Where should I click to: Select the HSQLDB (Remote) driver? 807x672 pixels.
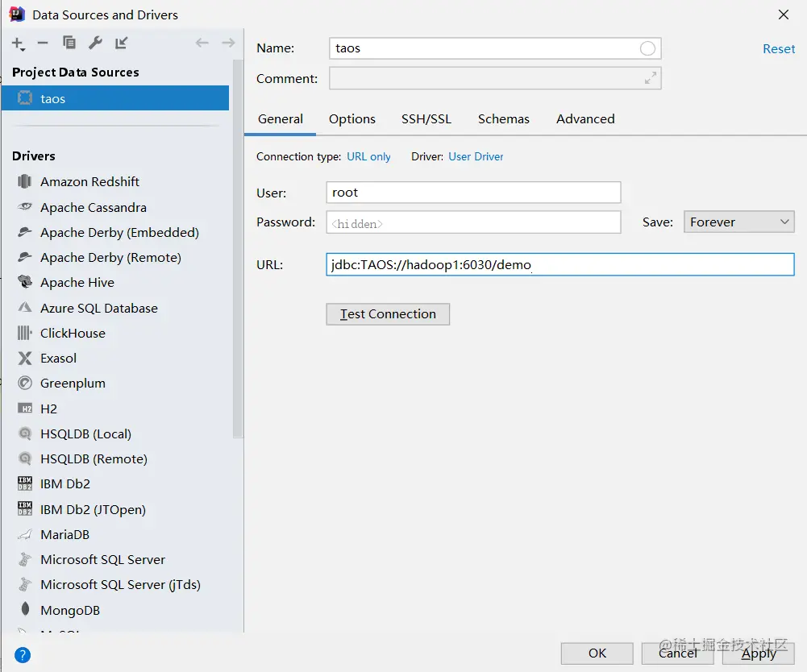pyautogui.click(x=94, y=458)
